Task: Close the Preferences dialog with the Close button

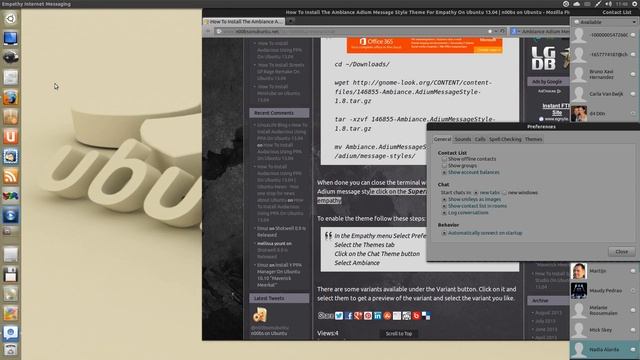Action: point(622,251)
